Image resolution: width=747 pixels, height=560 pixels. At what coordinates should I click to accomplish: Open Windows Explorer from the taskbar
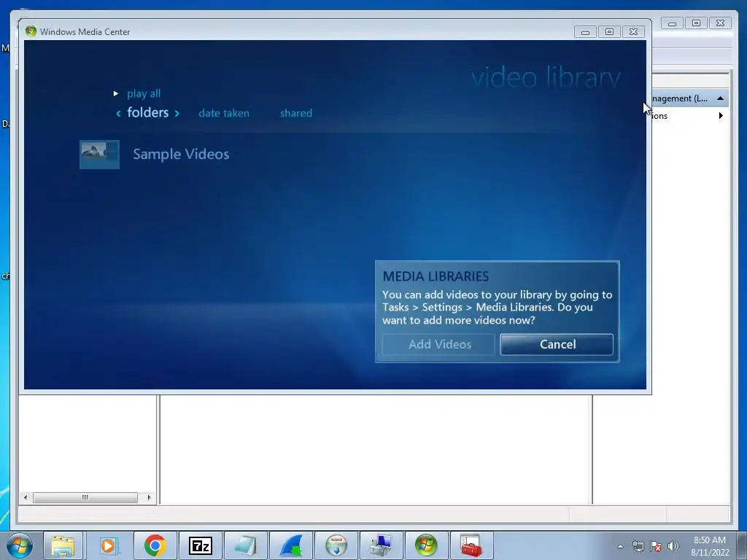63,545
